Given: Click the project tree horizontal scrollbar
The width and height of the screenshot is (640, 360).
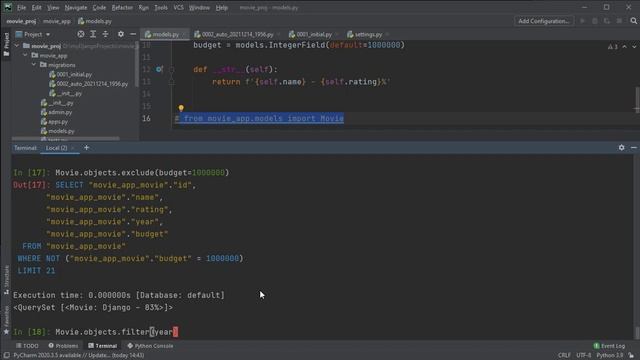Looking at the screenshot, I should [x=66, y=138].
